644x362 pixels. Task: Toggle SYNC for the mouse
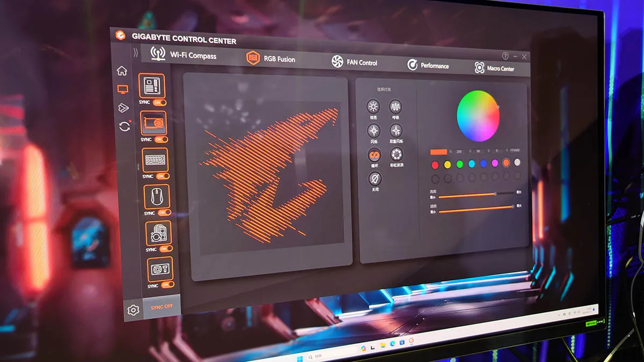pyautogui.click(x=165, y=213)
